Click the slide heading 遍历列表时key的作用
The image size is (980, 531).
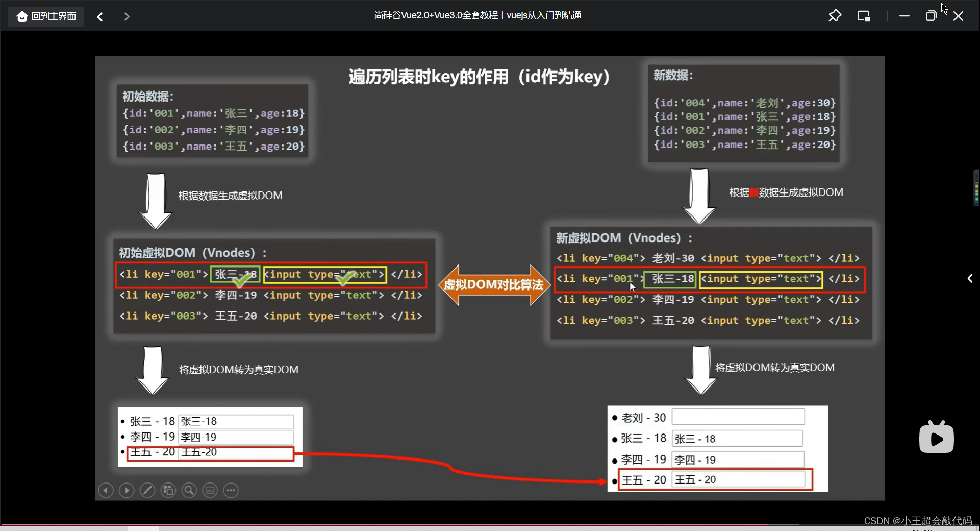(x=479, y=77)
